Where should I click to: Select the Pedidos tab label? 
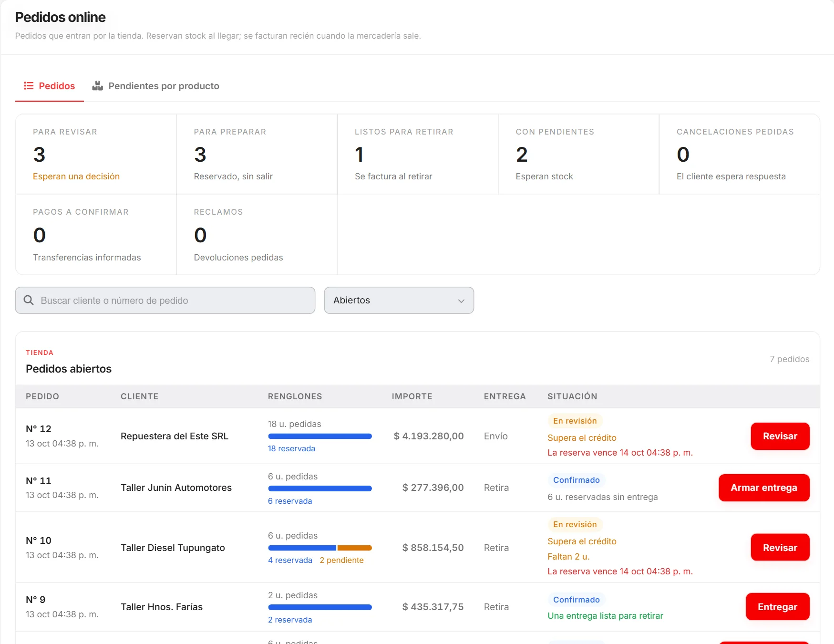pos(57,86)
